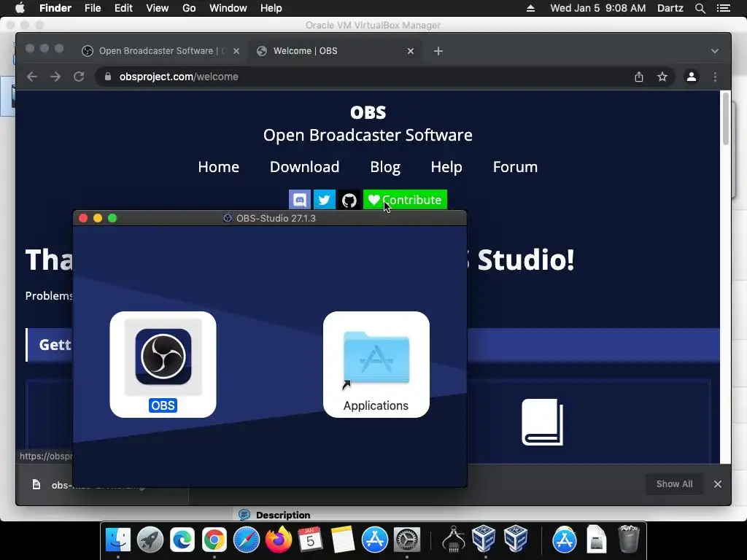This screenshot has width=747, height=560.
Task: Open the Go menu
Action: tap(189, 8)
